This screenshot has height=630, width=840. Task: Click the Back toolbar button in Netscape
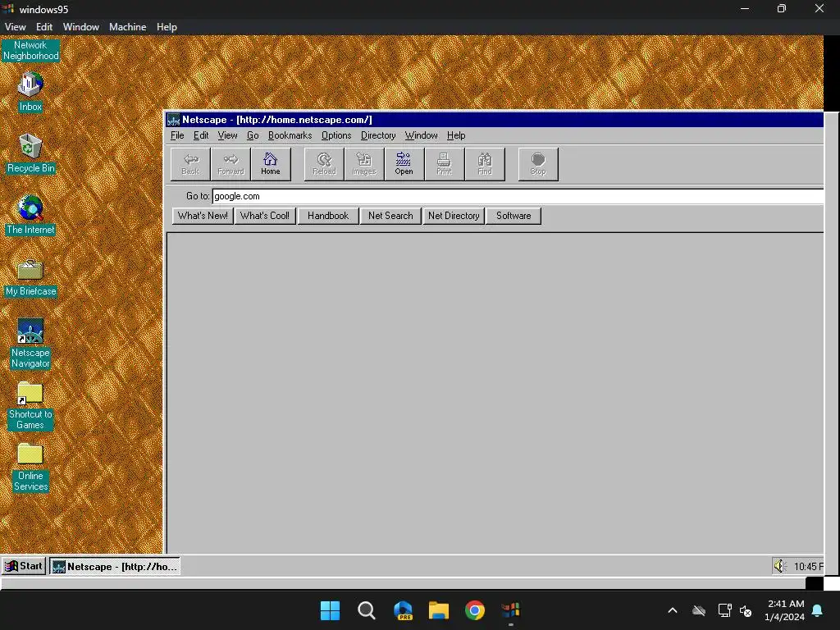point(190,164)
